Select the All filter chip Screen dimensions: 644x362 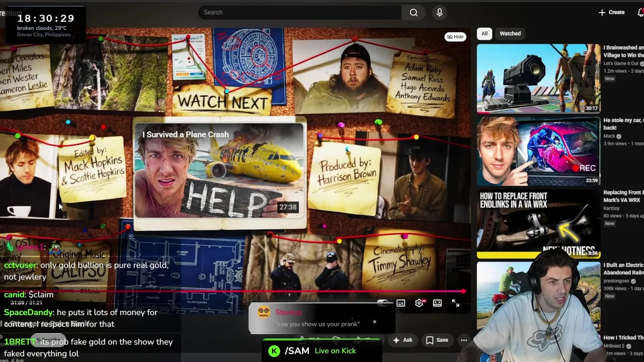tap(484, 34)
